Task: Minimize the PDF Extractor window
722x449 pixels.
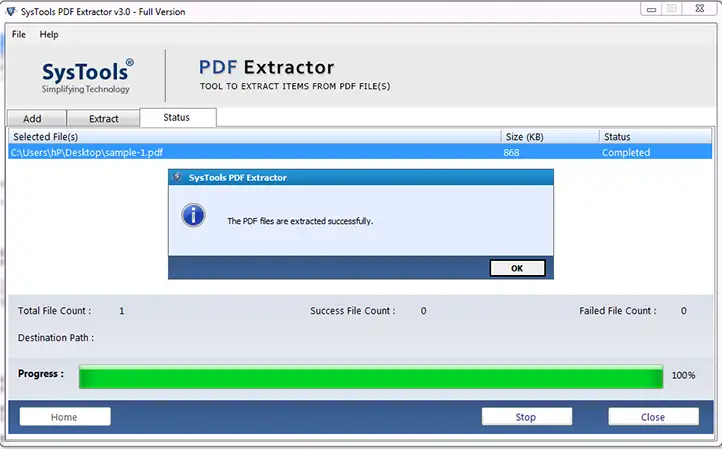Action: pyautogui.click(x=652, y=9)
